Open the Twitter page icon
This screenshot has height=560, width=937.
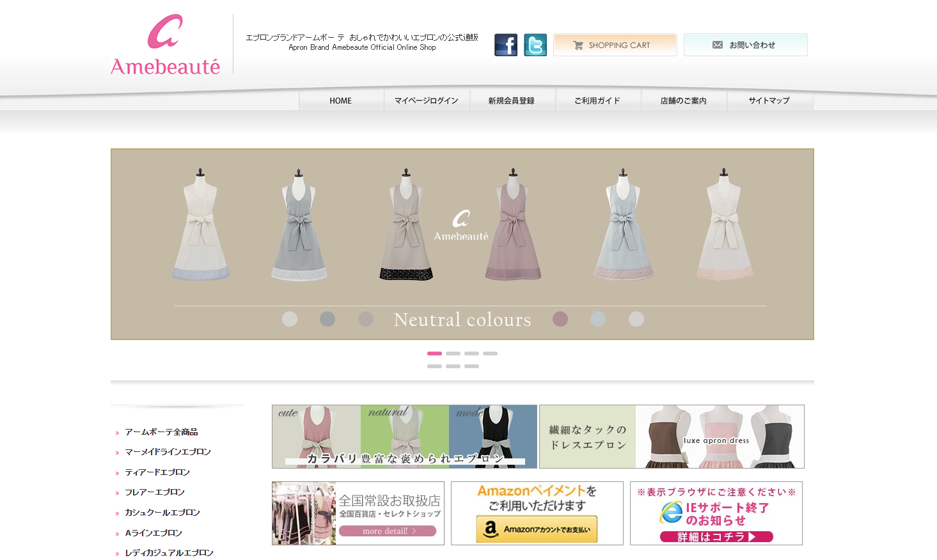(535, 45)
